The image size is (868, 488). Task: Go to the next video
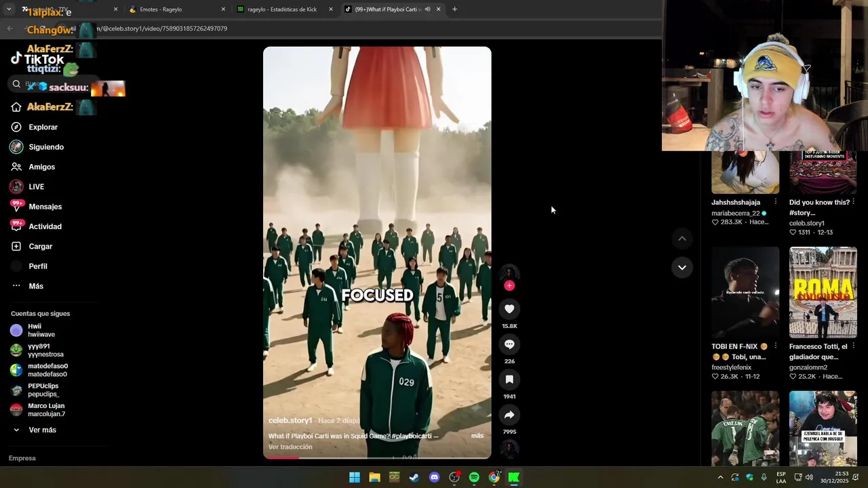682,268
